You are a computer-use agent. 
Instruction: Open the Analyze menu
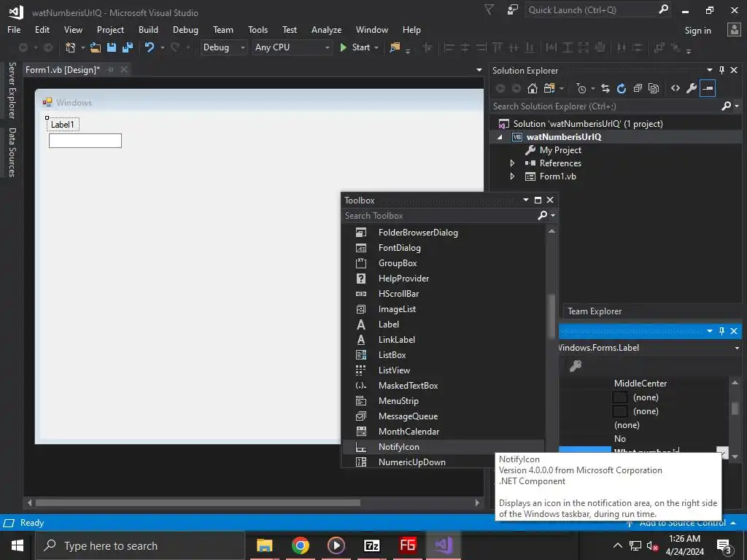coord(326,29)
